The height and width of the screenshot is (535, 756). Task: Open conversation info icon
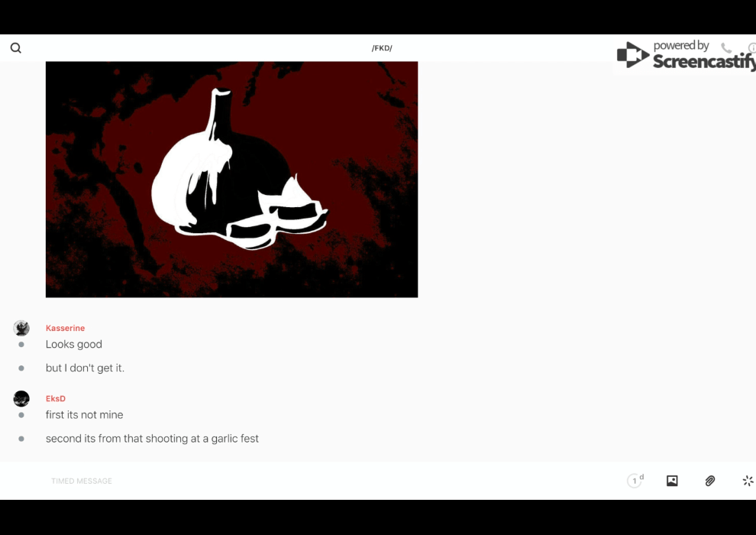[x=751, y=48]
